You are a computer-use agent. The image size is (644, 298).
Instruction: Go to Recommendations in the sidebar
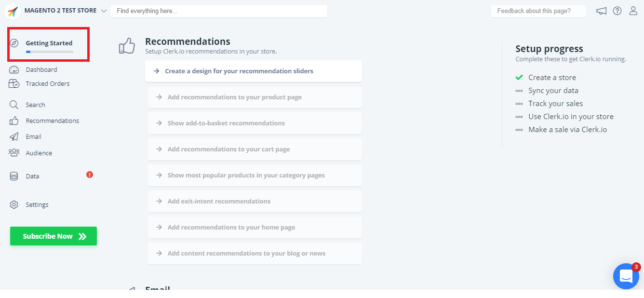[x=52, y=121]
